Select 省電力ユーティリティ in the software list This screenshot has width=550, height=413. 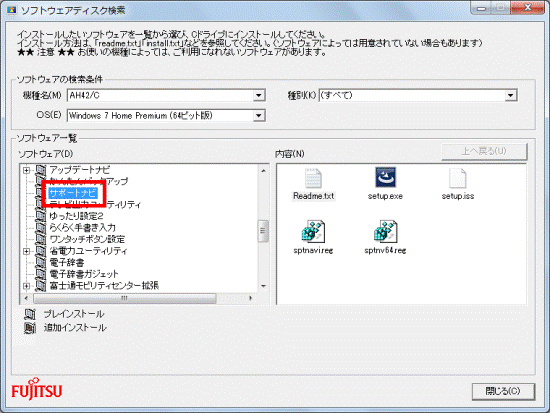tap(88, 251)
